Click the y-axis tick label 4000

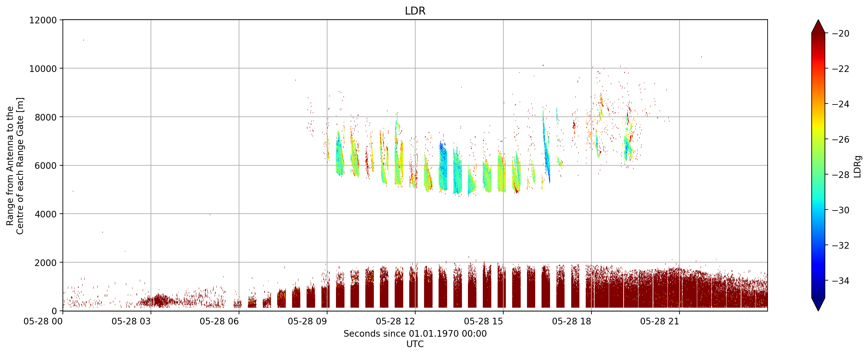(45, 214)
